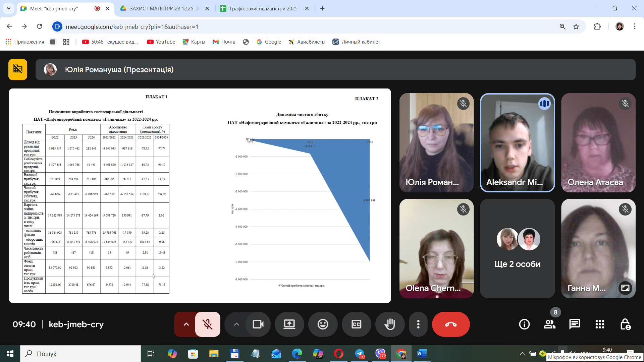
Task: Open host controls lock icon
Action: [x=625, y=324]
